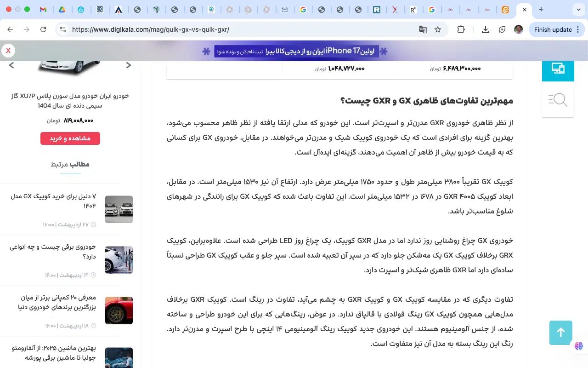The height and width of the screenshot is (368, 588).
Task: Reload the Digikala page
Action: 43,29
